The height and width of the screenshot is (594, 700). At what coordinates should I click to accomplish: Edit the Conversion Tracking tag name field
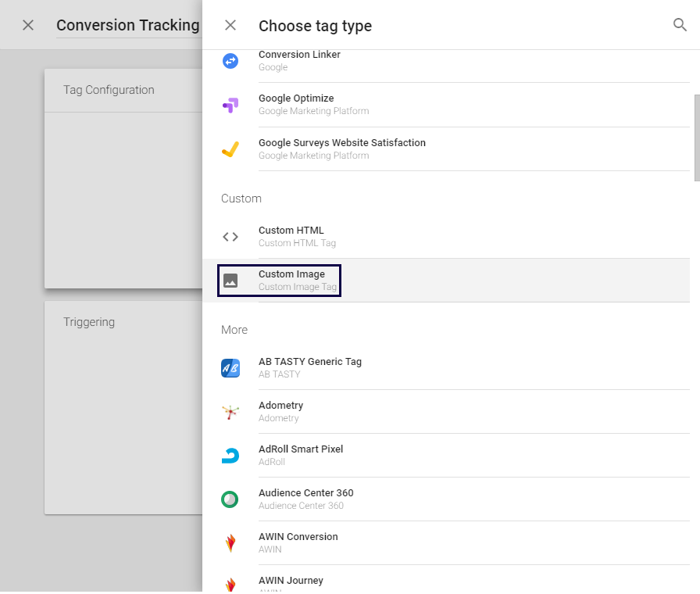[x=127, y=25]
